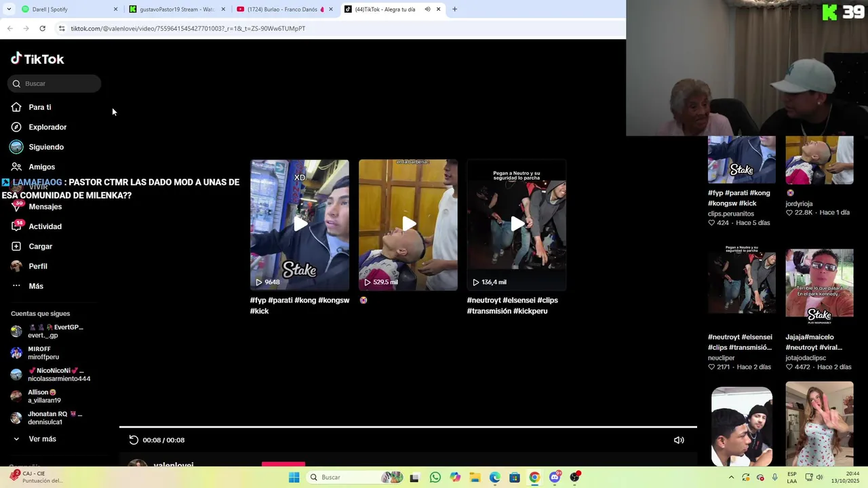Open followed account dennisulca1

tap(46, 418)
